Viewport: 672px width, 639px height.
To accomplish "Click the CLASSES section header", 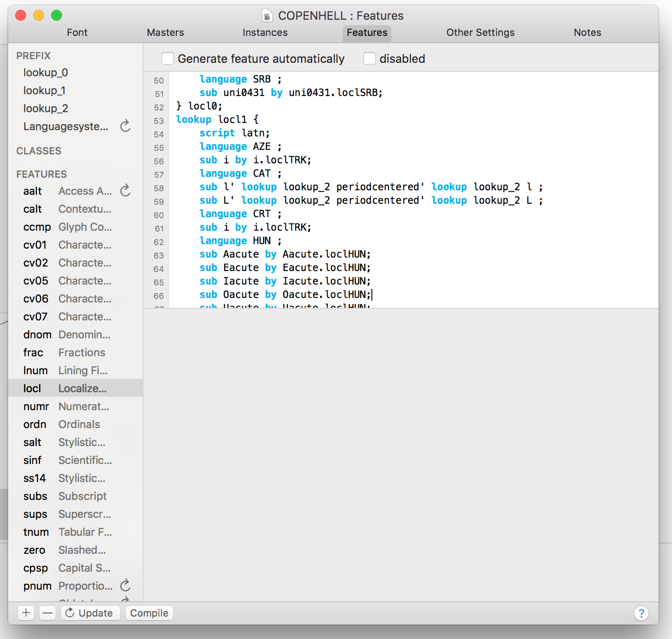I will (39, 151).
